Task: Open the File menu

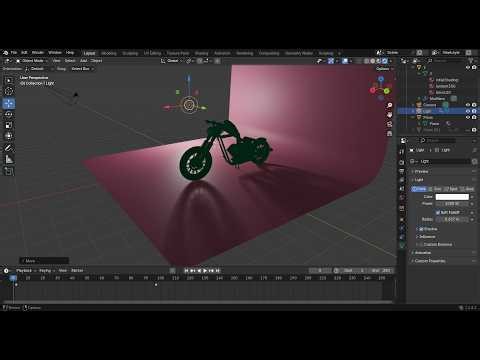Action: [x=14, y=53]
